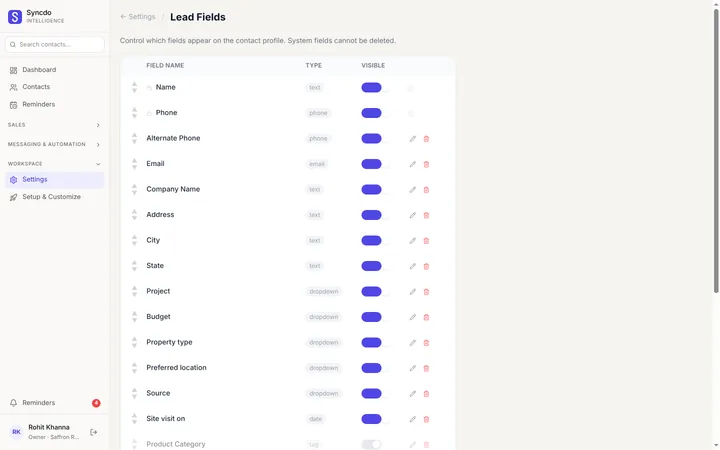
Task: Toggle visibility of the Budget field
Action: (371, 317)
